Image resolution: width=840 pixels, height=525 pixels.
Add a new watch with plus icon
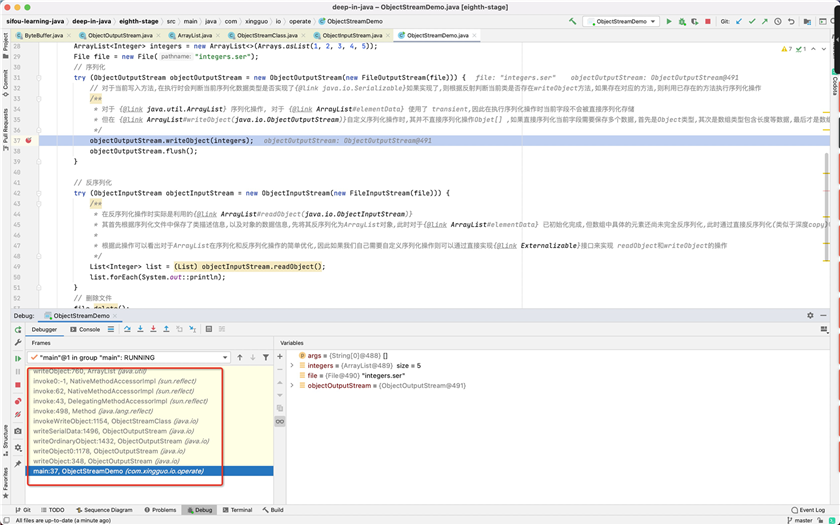tap(280, 356)
